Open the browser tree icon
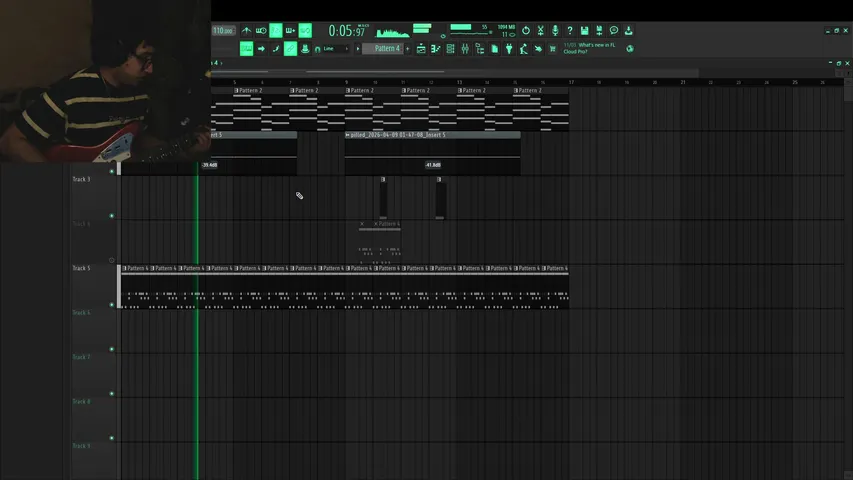 pos(480,49)
